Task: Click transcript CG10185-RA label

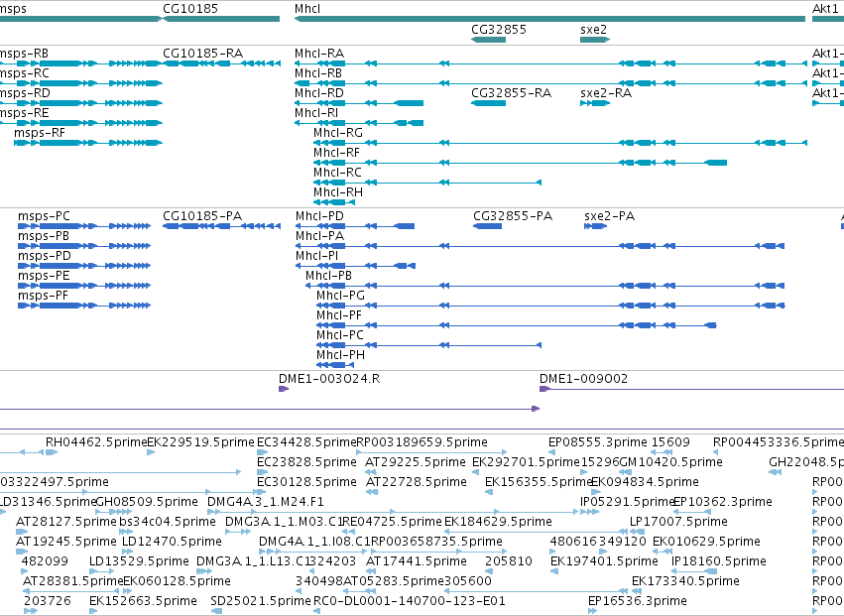Action: [202, 54]
